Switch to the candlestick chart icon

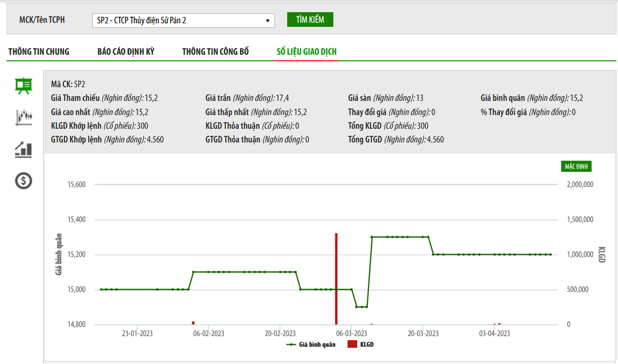click(23, 118)
